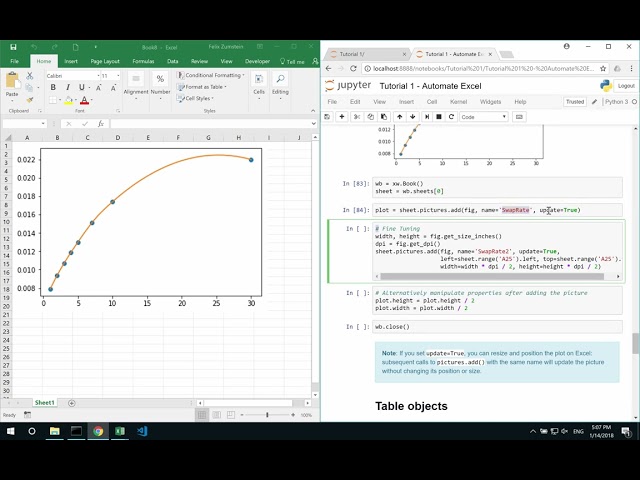Bookmark this page with the star icon
Screen dimensions: 640x480
[603, 69]
